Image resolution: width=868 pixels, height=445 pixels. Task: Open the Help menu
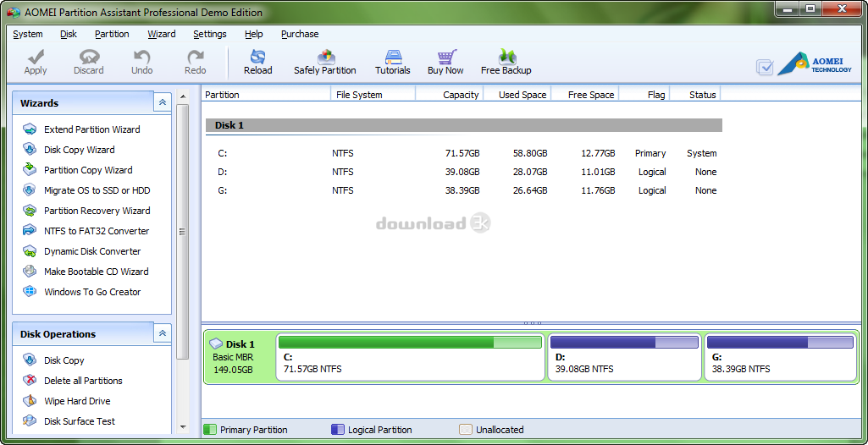[253, 34]
